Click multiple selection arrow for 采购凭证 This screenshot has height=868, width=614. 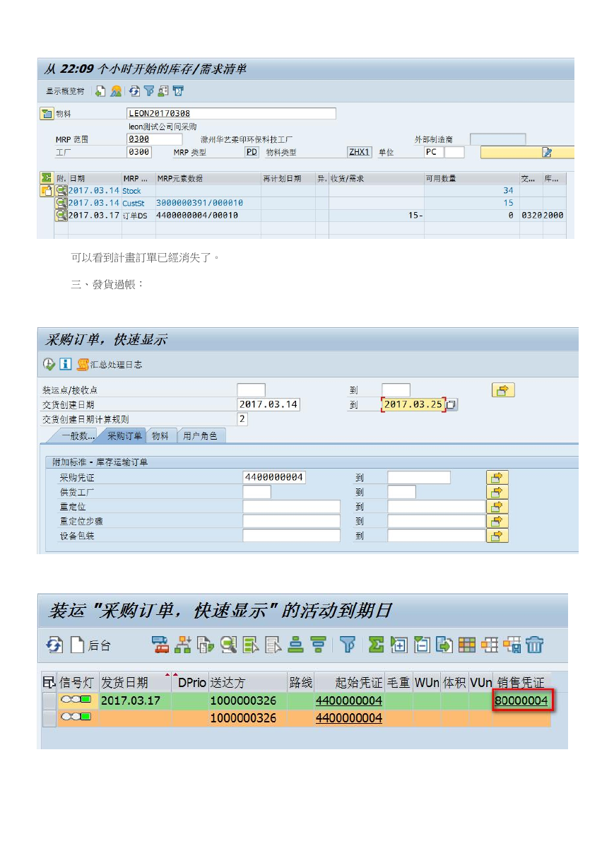498,478
